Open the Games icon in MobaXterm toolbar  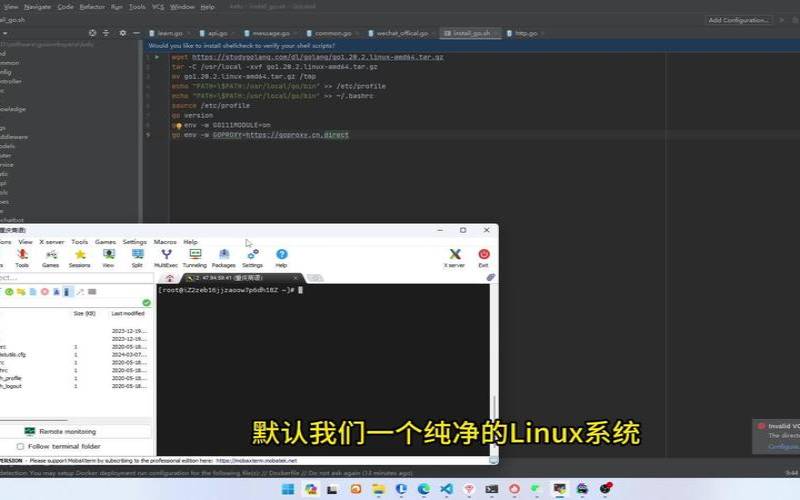(x=51, y=258)
